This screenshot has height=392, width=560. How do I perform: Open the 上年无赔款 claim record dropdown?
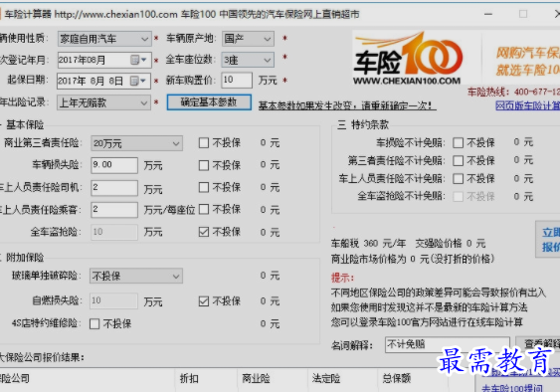tap(103, 102)
